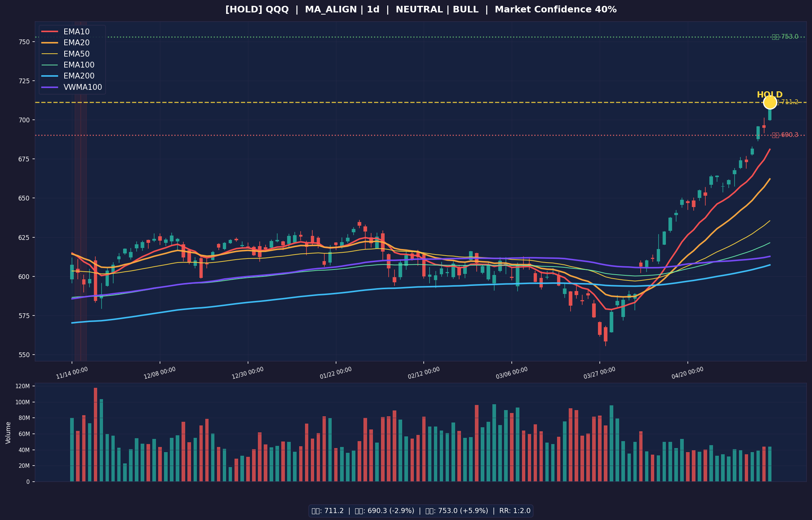Select the EMA200 legend label

tap(79, 76)
